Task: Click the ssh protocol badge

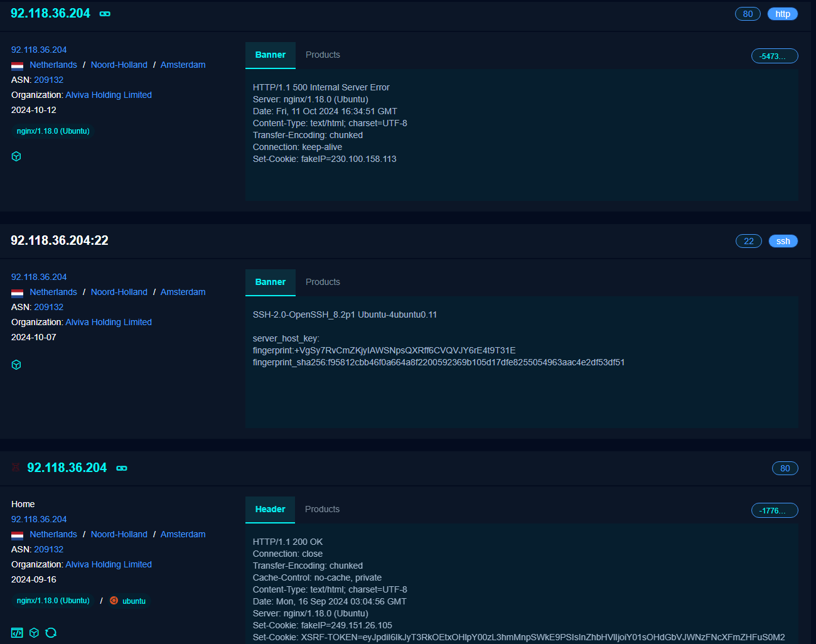Action: click(x=783, y=241)
